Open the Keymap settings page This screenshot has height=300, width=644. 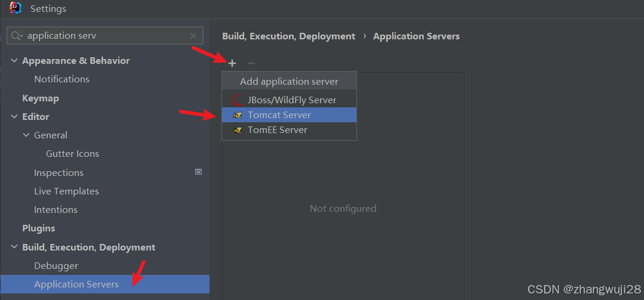[41, 98]
